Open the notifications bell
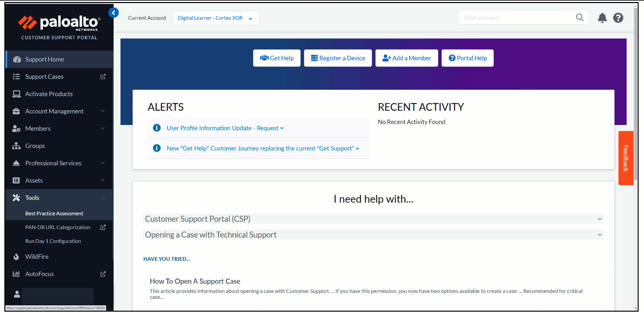This screenshot has width=644, height=313. point(602,18)
